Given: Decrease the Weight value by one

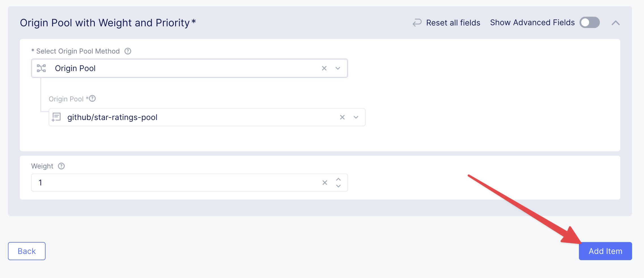Looking at the screenshot, I should coord(338,186).
